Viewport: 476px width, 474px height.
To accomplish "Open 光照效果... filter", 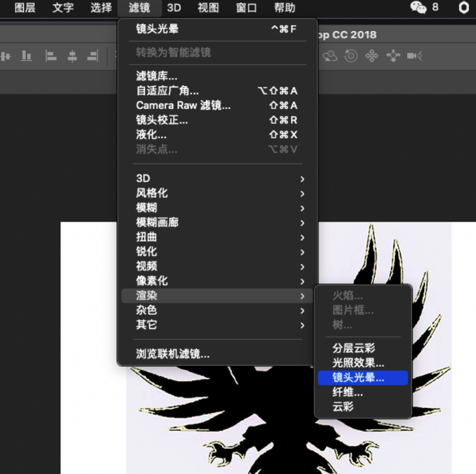I will 363,363.
